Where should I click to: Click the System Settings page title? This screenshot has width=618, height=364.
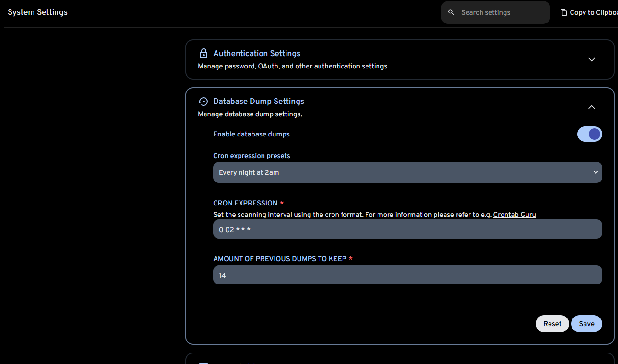pos(37,12)
